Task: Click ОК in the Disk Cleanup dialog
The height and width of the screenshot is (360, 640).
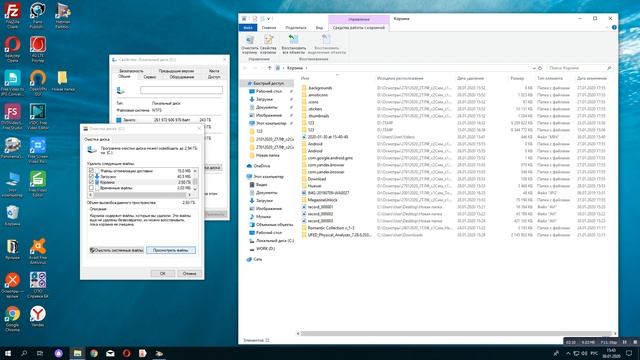Action: 162,273
